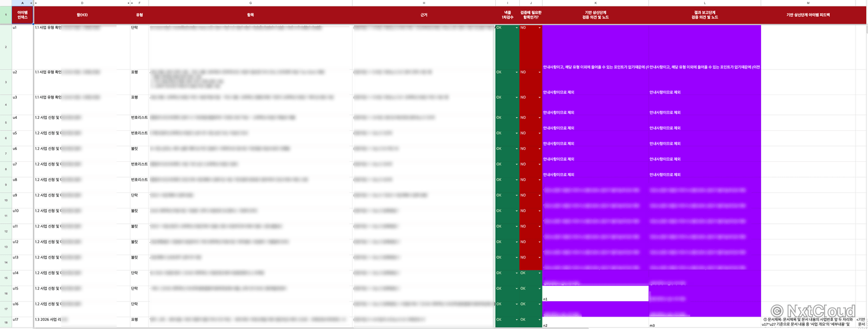This screenshot has width=868, height=329.
Task: Click the 검증에 필요한 항목인가? header cell
Action: 531,15
